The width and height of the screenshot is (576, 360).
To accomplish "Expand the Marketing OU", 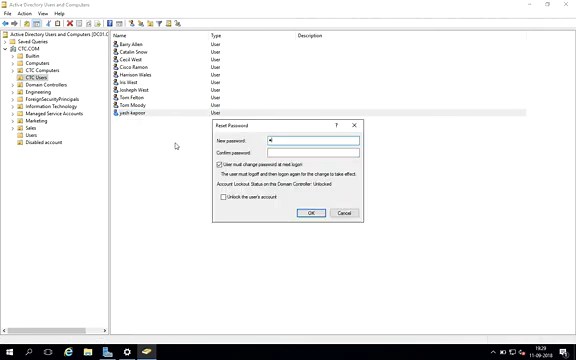I will [12, 121].
